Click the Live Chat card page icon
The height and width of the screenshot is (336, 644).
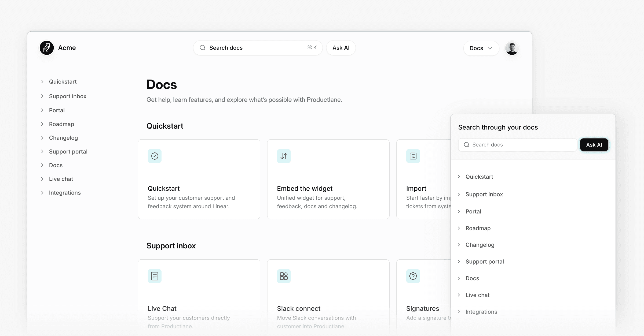point(155,276)
